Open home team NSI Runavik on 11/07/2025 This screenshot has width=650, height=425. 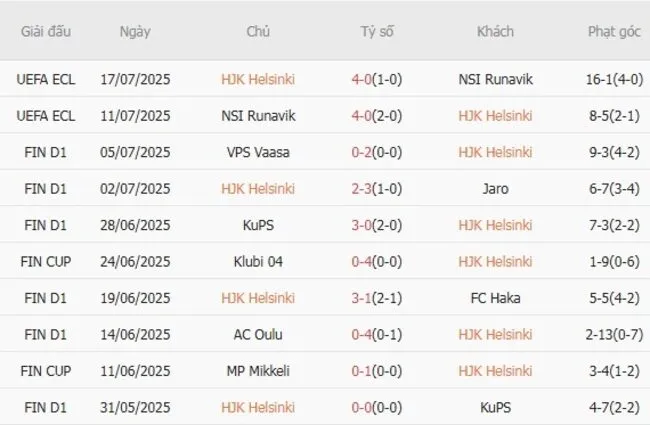click(x=258, y=116)
